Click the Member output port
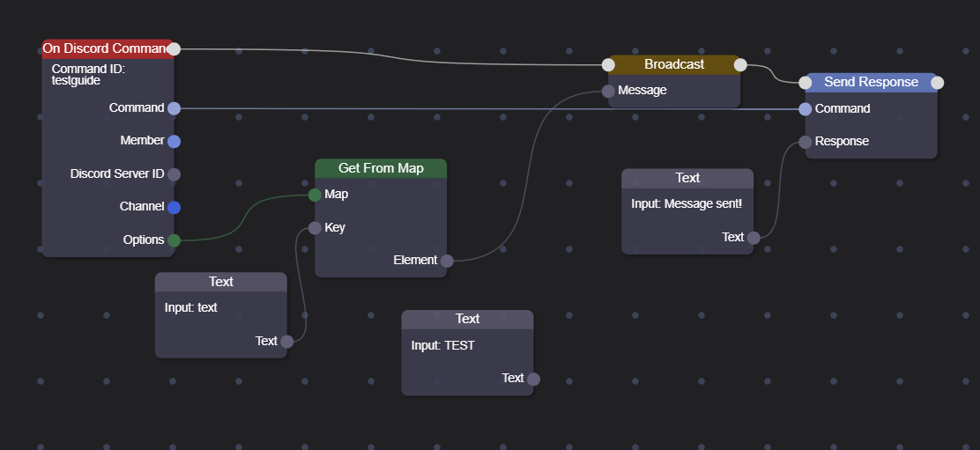The image size is (980, 450). pyautogui.click(x=174, y=141)
